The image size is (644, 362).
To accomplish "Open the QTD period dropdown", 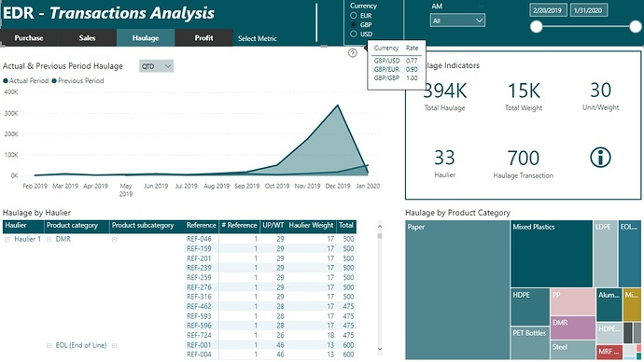I will pos(156,66).
